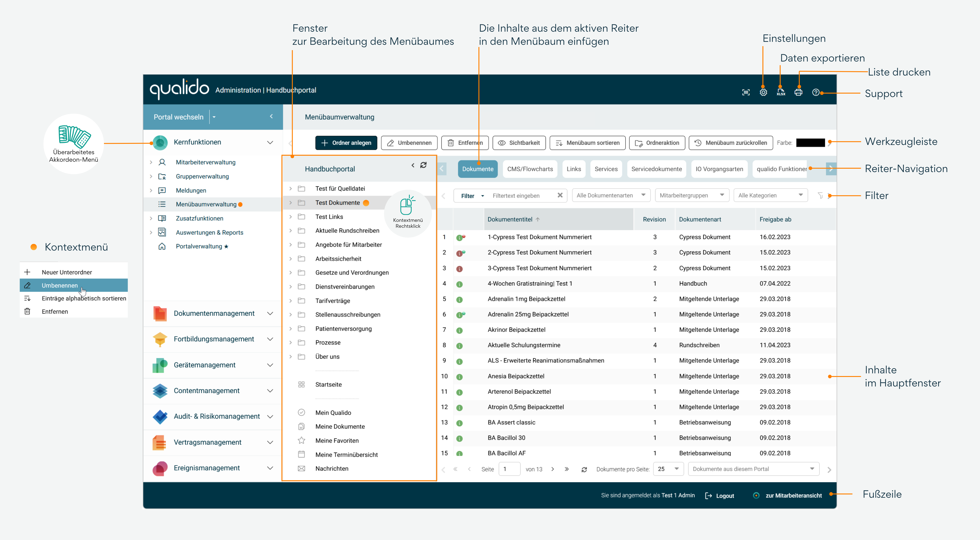Viewport: 980px width, 540px height.
Task: Click Menübaum sortieren button
Action: 587,143
